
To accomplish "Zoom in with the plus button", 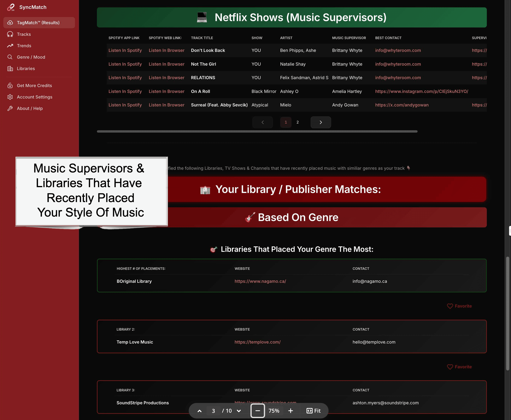I will pyautogui.click(x=291, y=411).
